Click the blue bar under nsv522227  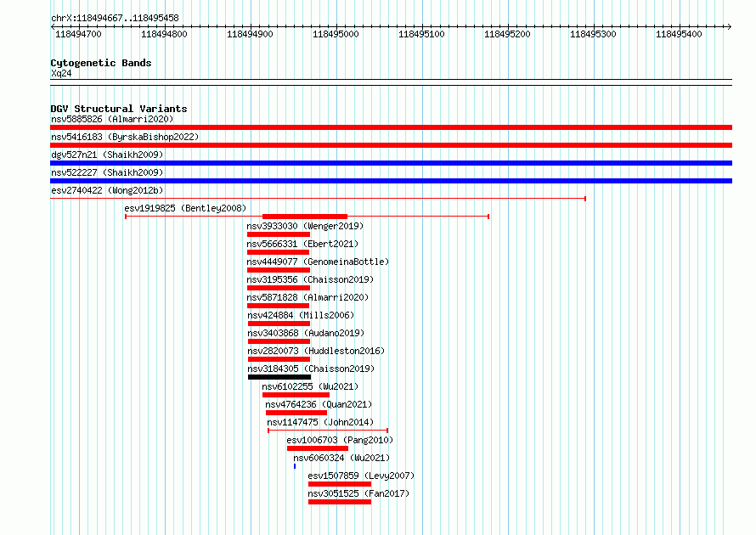point(391,181)
